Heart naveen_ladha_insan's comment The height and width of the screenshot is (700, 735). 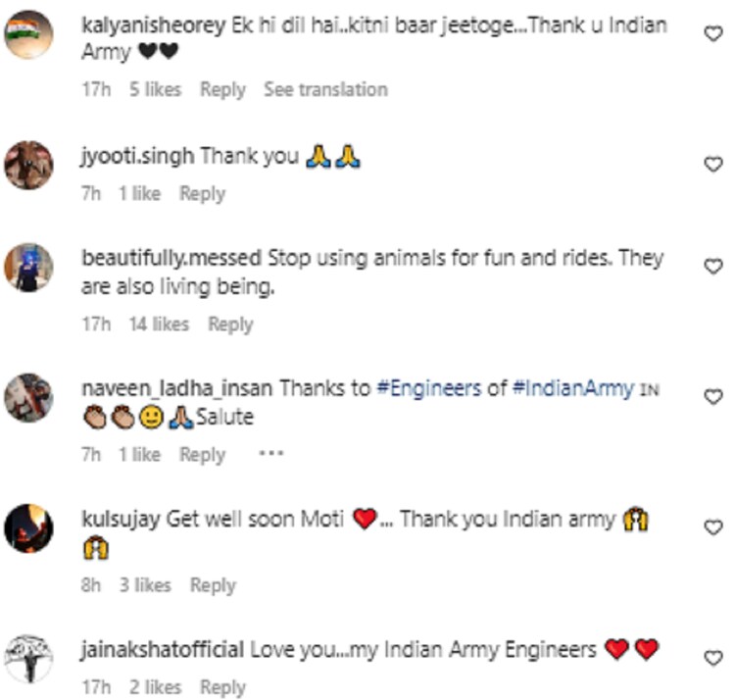pyautogui.click(x=713, y=397)
